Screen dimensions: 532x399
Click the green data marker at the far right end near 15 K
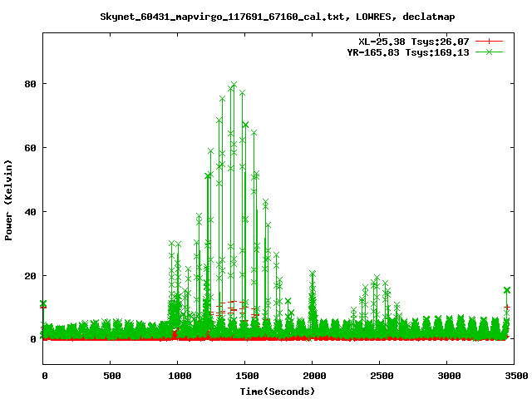[507, 290]
